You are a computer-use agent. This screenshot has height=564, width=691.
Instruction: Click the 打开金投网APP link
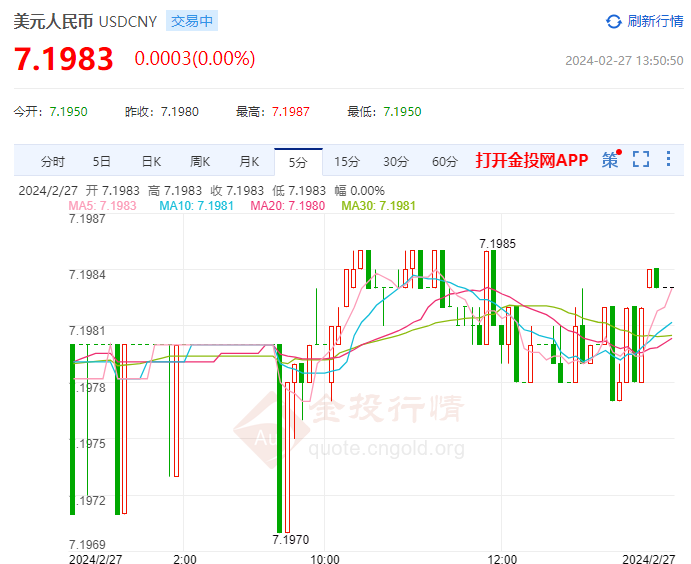click(x=531, y=160)
